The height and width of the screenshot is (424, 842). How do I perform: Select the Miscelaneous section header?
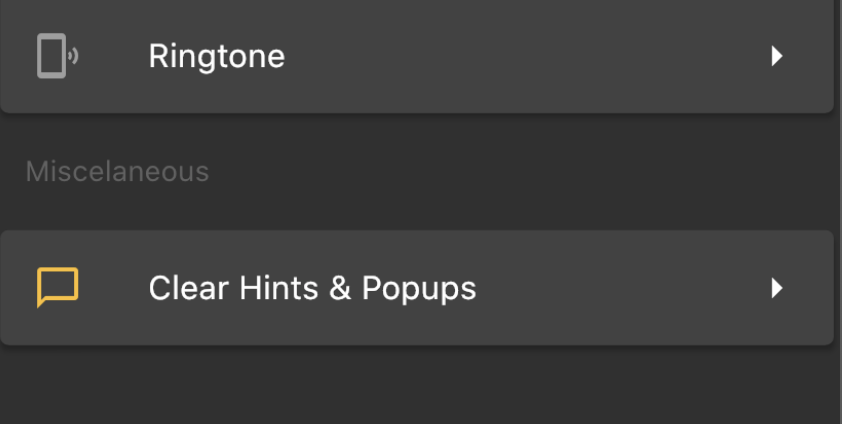click(117, 171)
